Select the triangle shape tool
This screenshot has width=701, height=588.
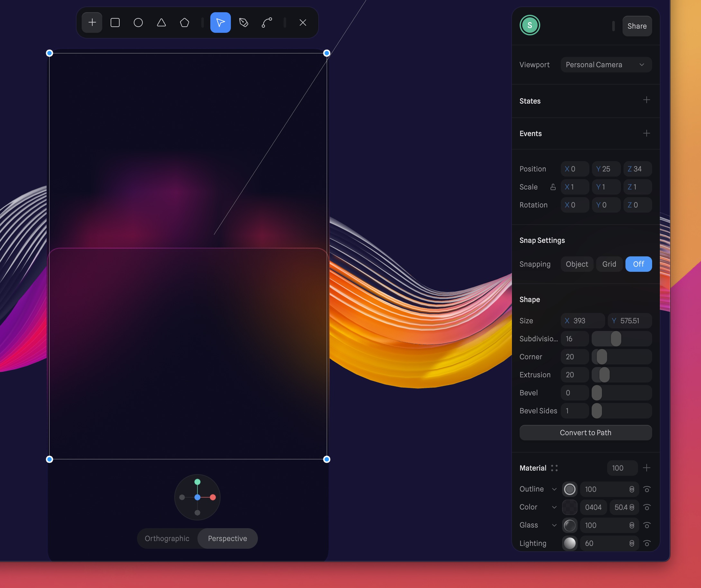coord(161,23)
